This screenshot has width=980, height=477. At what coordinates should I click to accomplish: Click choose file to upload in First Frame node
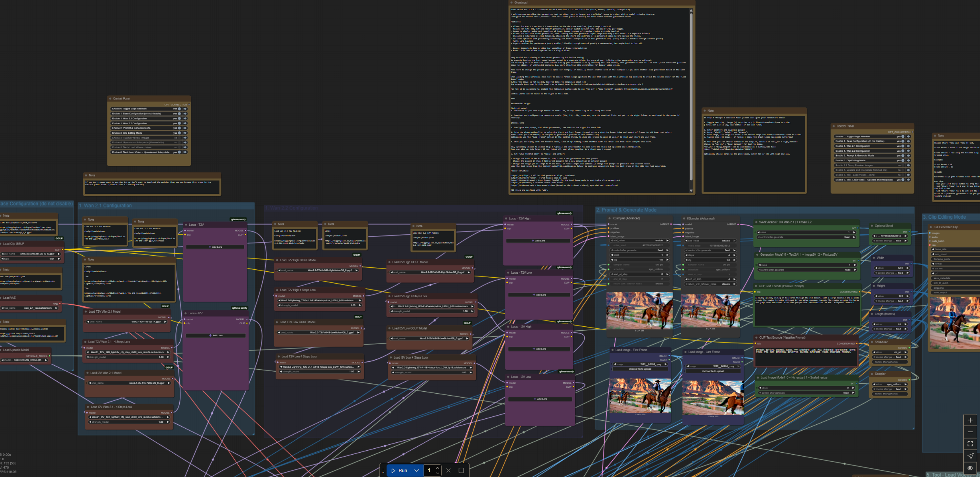tap(640, 369)
